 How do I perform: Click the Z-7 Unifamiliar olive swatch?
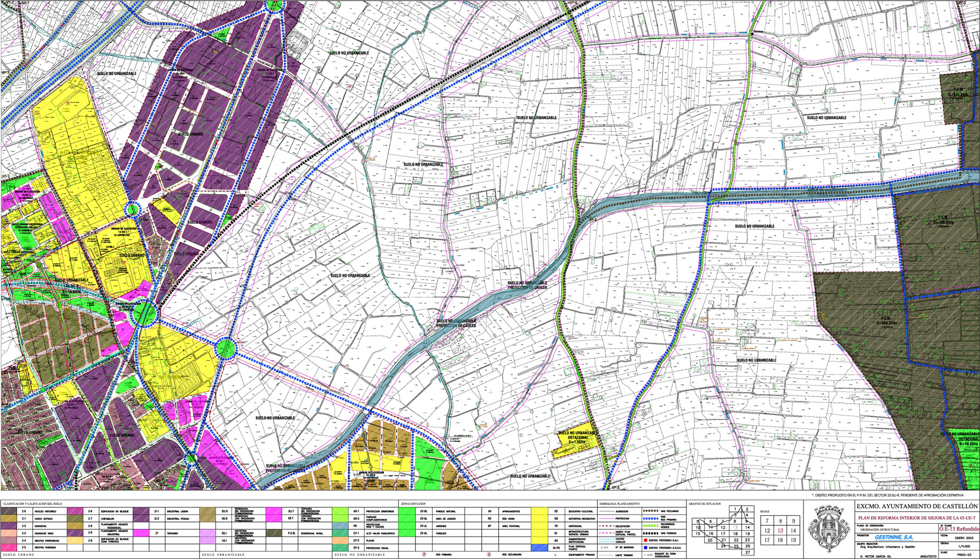(75, 518)
